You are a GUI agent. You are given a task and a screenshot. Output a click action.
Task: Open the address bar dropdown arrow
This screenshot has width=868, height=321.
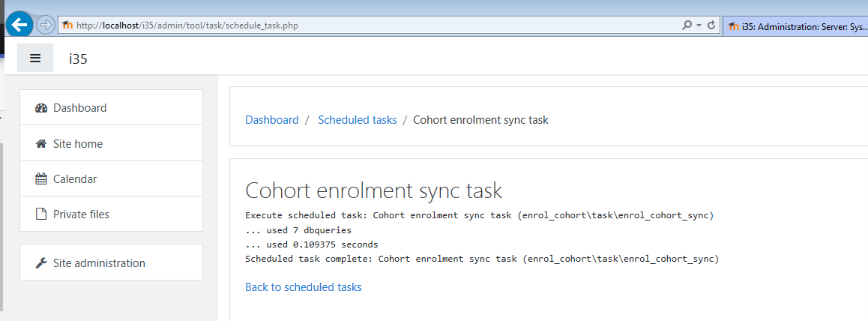pyautogui.click(x=699, y=25)
